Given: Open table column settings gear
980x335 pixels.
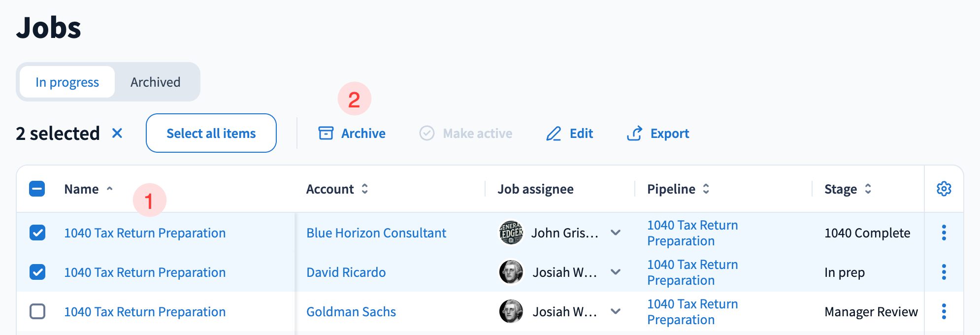Looking at the screenshot, I should (x=944, y=189).
